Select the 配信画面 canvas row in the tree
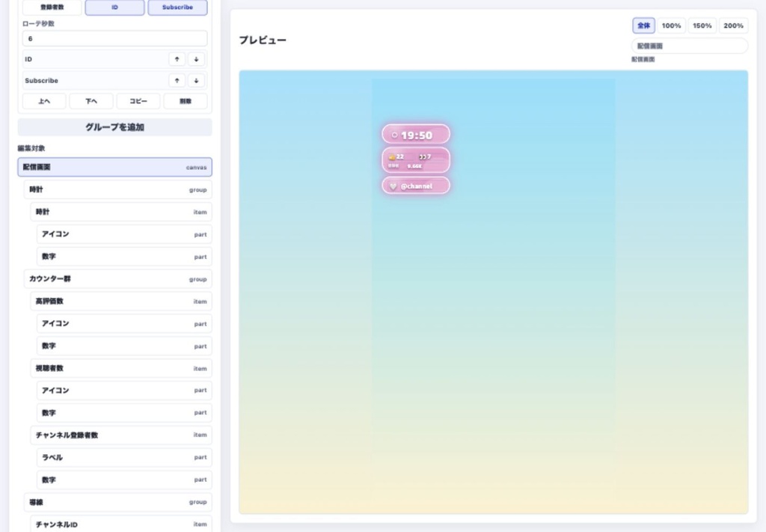 (114, 167)
